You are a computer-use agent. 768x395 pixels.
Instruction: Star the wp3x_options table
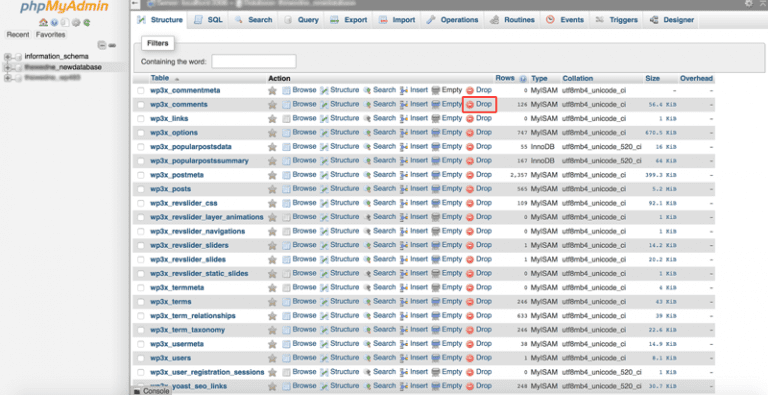click(272, 133)
